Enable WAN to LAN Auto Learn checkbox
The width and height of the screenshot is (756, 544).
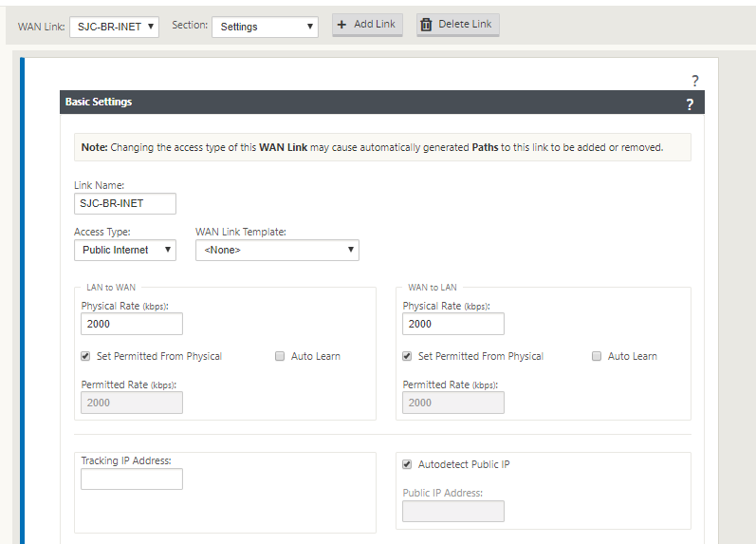[597, 356]
